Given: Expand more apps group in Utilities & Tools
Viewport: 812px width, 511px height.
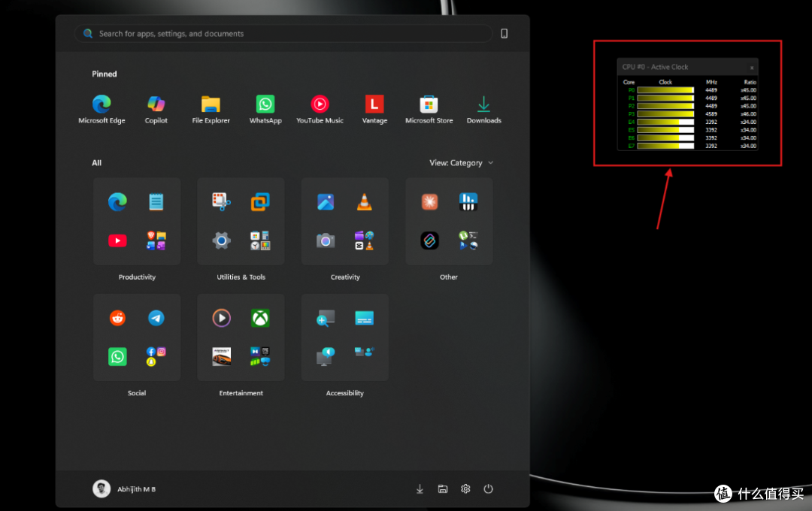Looking at the screenshot, I should point(260,240).
